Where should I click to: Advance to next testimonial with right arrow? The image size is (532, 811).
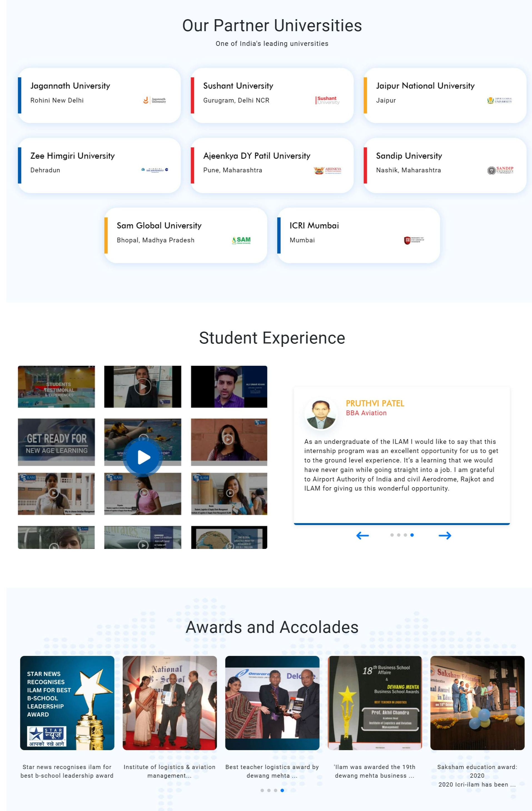pos(444,535)
